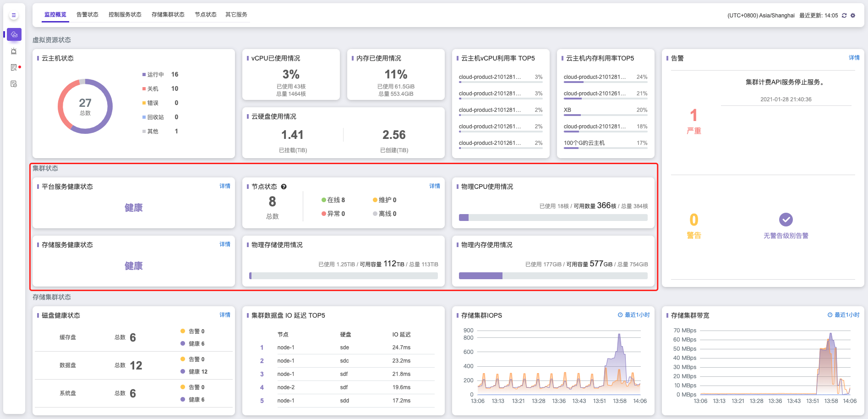Open 详情 link for 平台服务健康状态

coord(224,186)
